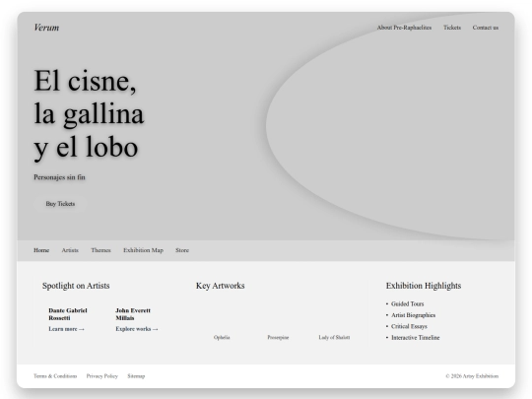Open the Lady of Shalott artwork

pyautogui.click(x=334, y=337)
